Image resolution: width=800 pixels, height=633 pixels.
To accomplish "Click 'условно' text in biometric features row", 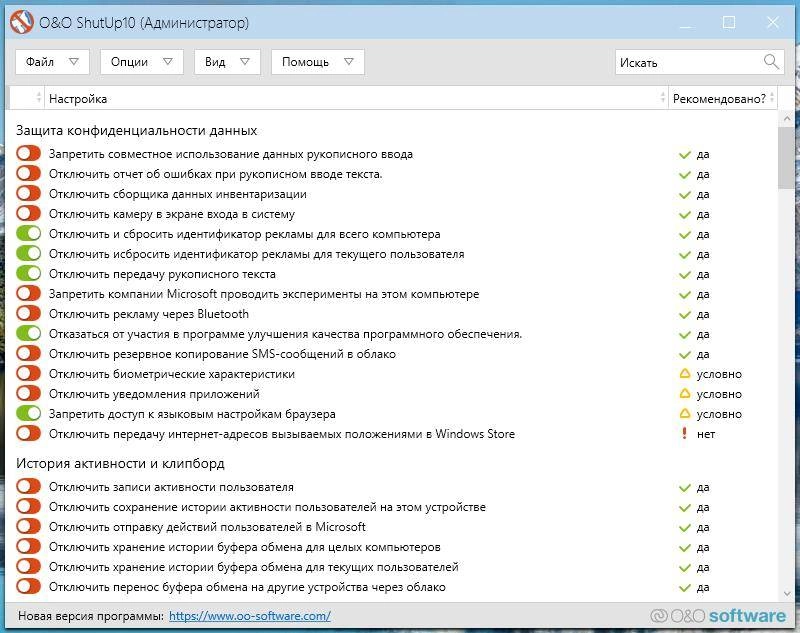I will coord(719,374).
